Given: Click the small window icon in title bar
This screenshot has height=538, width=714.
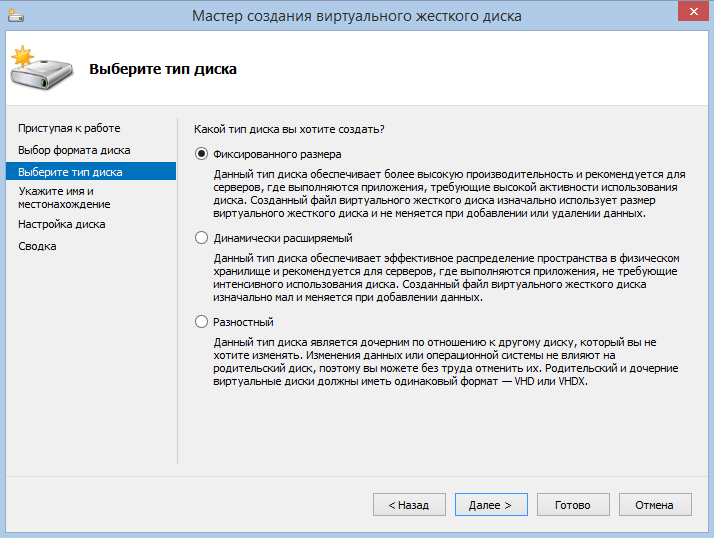Looking at the screenshot, I should pos(16,16).
